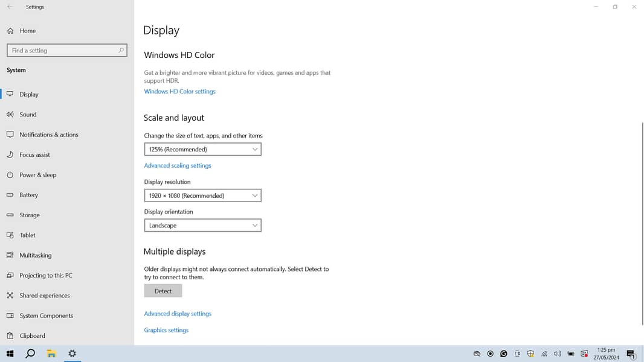Click the back arrow in Settings header
The height and width of the screenshot is (362, 644).
pyautogui.click(x=10, y=7)
